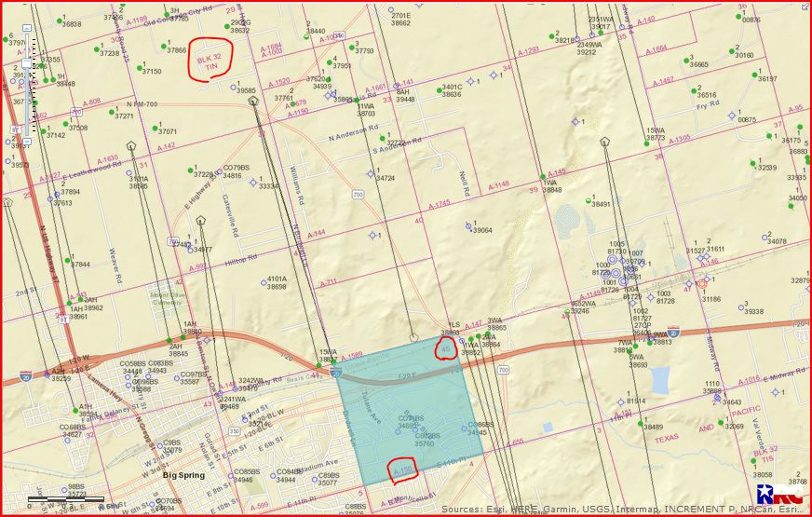
Task: Select green well A1H near Father Delaney St
Action: 75,410
